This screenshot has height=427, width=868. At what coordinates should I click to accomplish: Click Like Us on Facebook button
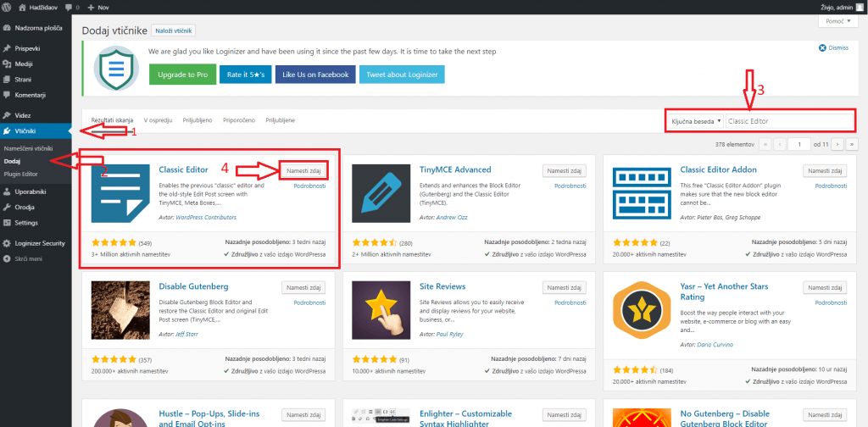tap(315, 75)
